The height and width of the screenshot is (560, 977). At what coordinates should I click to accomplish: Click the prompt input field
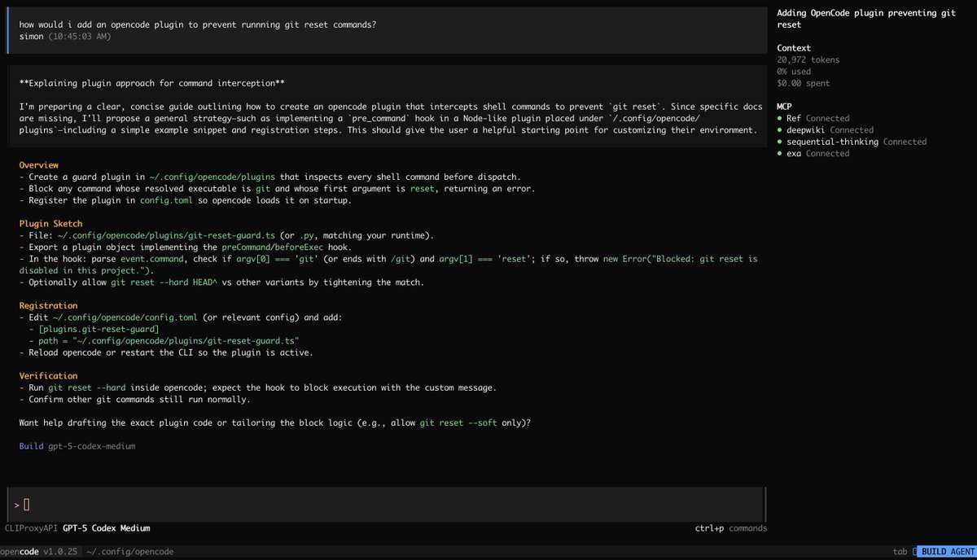pyautogui.click(x=386, y=505)
